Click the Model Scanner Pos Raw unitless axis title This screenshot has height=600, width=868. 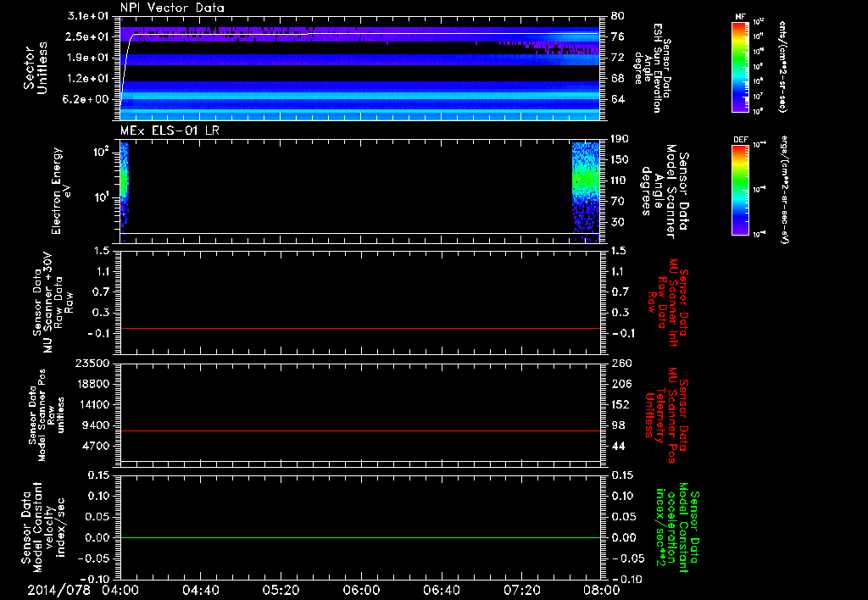pyautogui.click(x=47, y=414)
